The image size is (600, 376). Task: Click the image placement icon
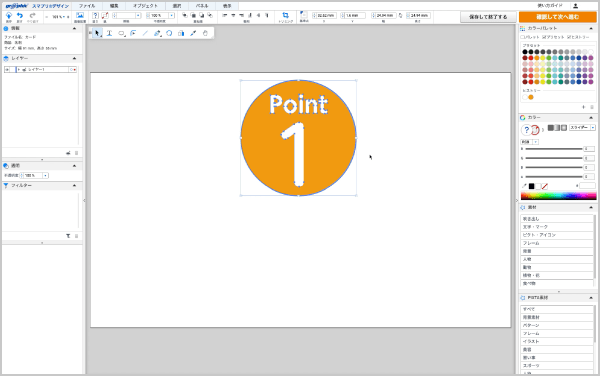click(80, 15)
